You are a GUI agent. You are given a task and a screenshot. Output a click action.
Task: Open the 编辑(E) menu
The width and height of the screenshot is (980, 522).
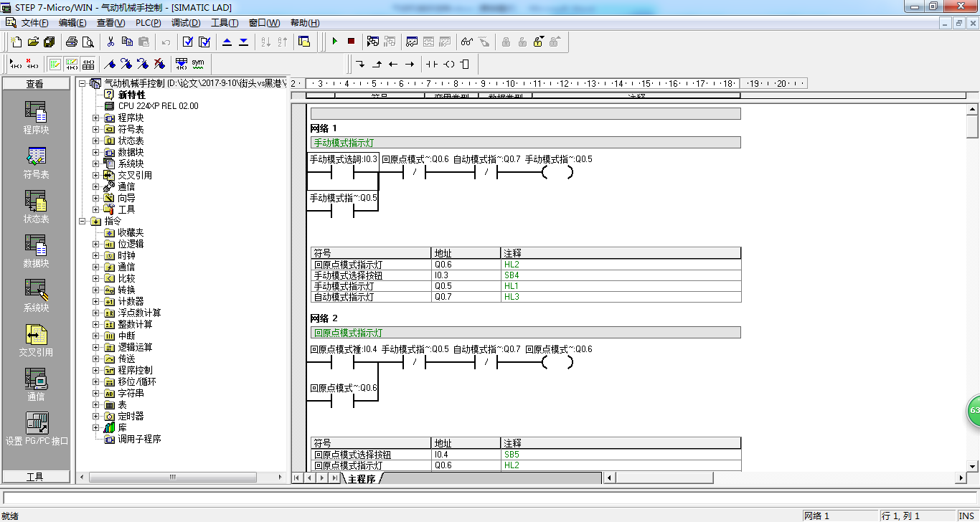(x=72, y=23)
